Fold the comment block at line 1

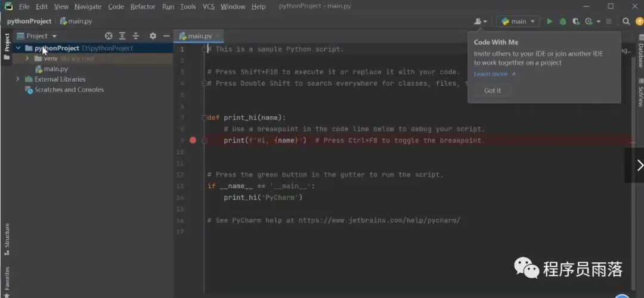204,49
